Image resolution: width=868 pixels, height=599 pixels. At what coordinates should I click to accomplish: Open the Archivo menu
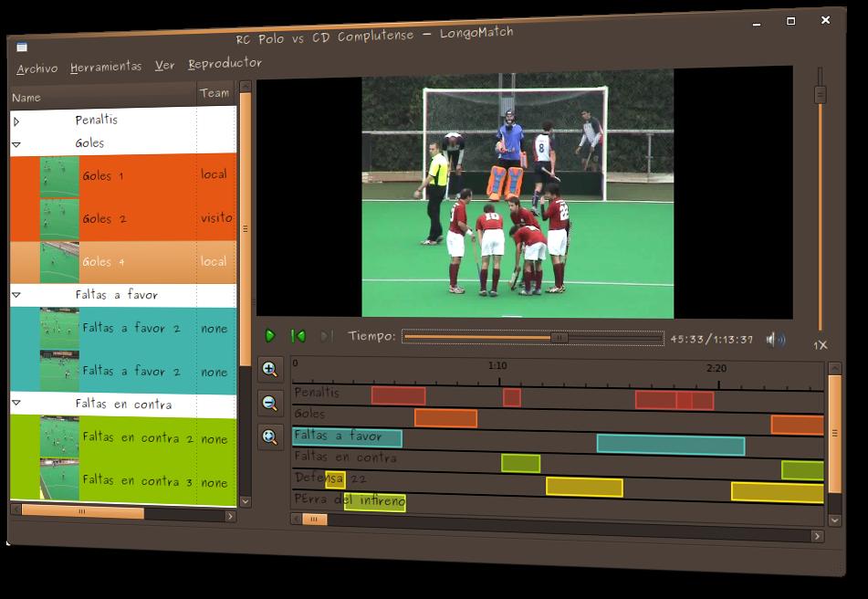click(37, 68)
